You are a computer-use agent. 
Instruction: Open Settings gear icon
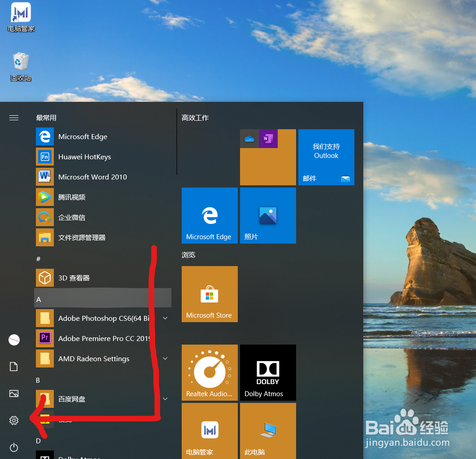pyautogui.click(x=13, y=420)
